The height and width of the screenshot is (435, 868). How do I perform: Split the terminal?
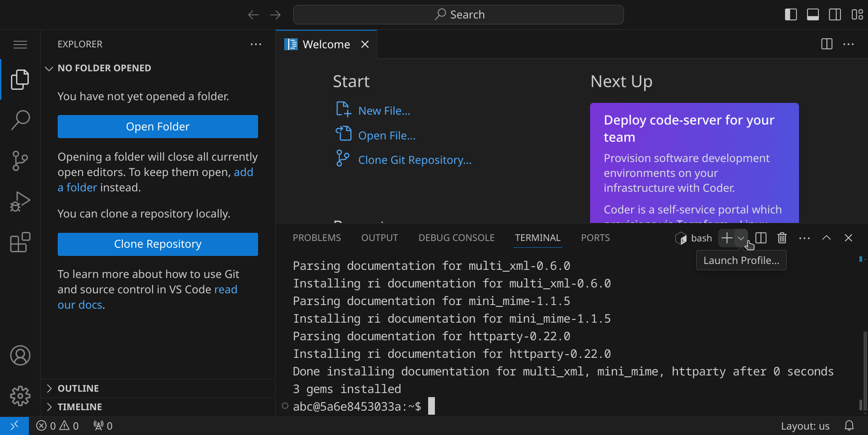click(761, 238)
